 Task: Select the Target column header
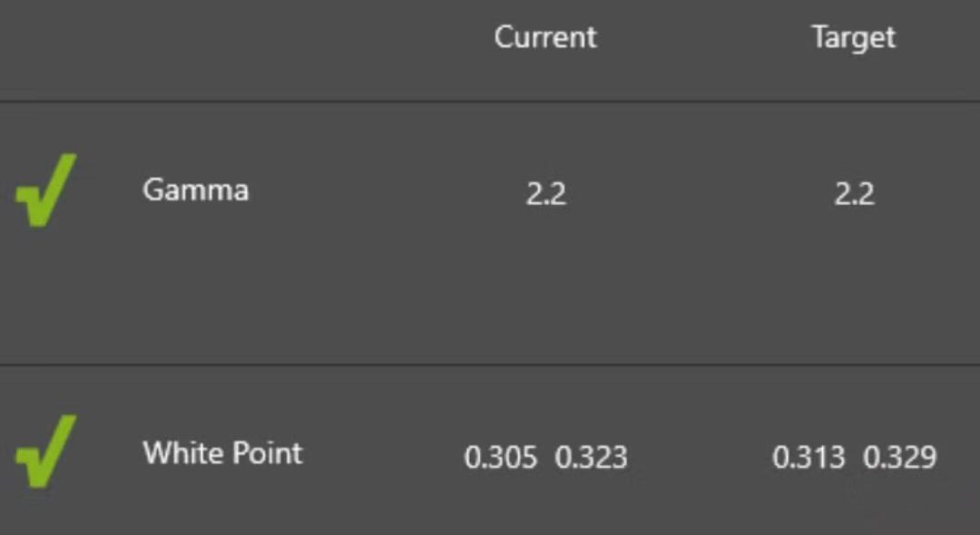pos(853,37)
